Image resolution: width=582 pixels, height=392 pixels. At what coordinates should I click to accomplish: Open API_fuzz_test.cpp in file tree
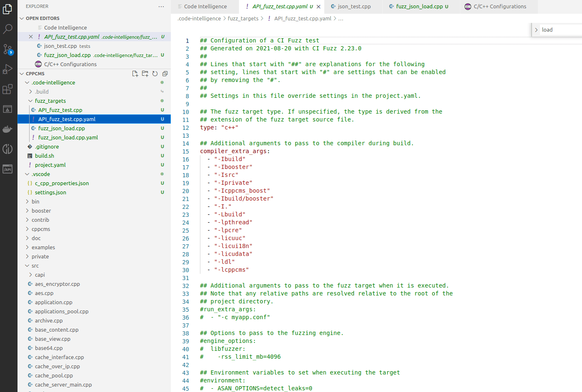(x=94, y=110)
